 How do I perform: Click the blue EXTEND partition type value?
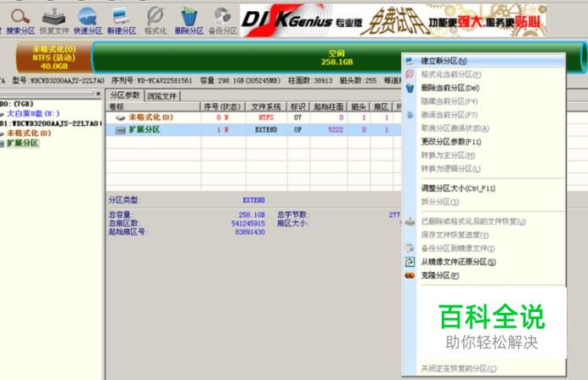click(253, 201)
